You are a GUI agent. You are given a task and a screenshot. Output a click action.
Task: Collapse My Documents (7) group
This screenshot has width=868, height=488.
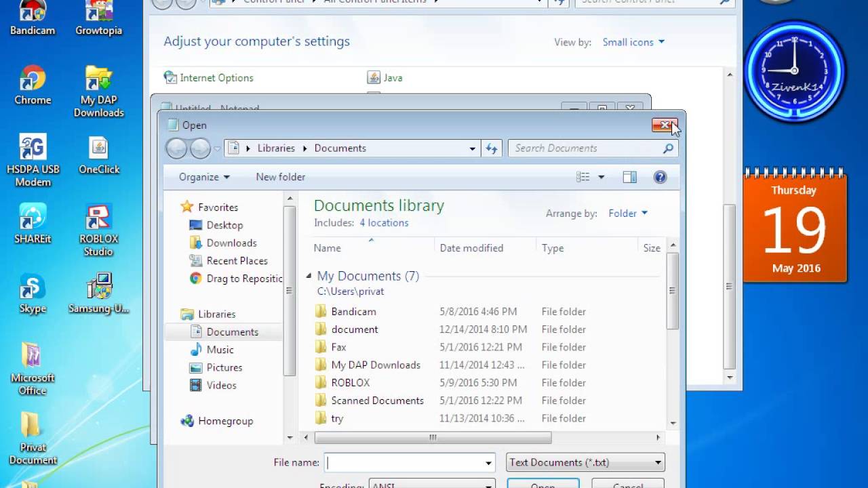[x=309, y=276]
